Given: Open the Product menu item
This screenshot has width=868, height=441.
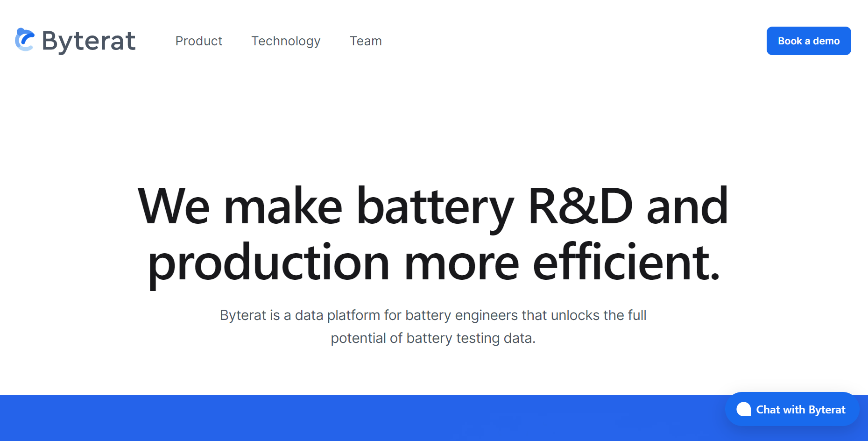Looking at the screenshot, I should 198,41.
